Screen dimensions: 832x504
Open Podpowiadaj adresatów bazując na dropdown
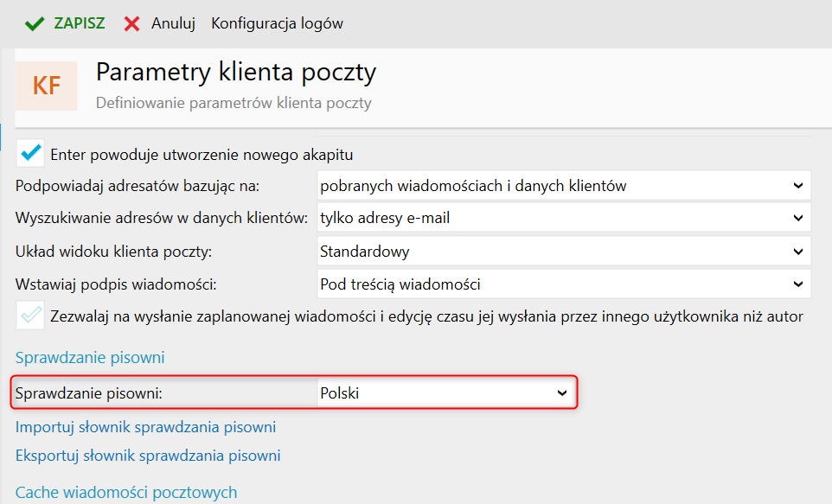tap(562, 185)
